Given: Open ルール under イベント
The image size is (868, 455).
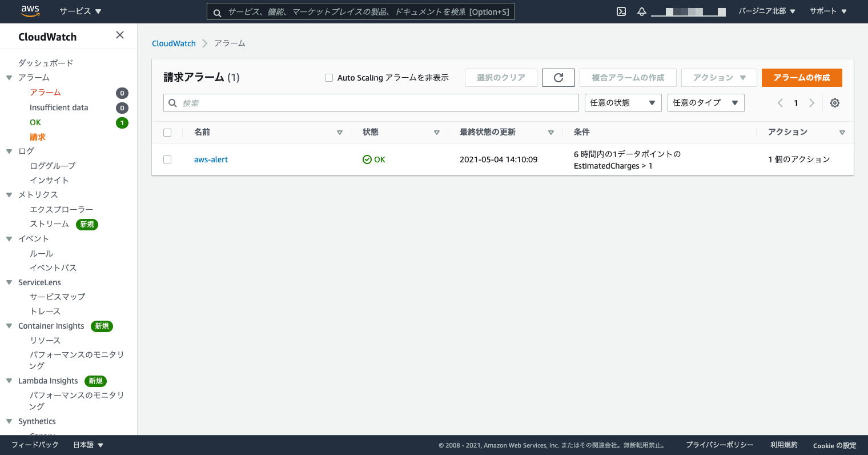Looking at the screenshot, I should tap(42, 253).
